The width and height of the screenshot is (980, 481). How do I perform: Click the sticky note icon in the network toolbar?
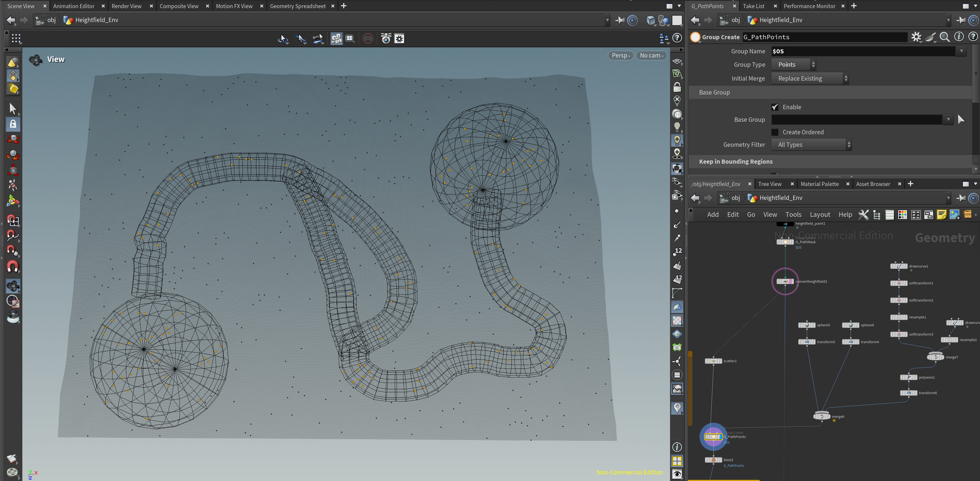tap(941, 214)
